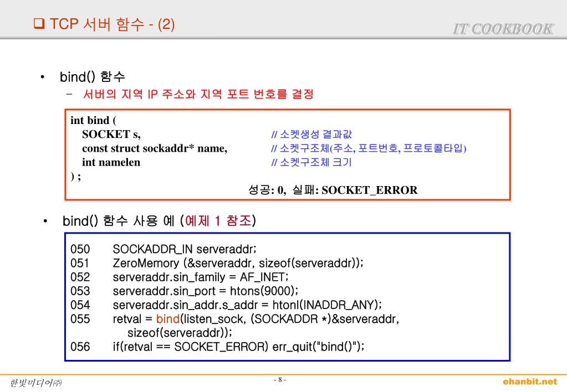
Task: Click the comment "// 소켓구조체 크기"
Action: [311, 162]
